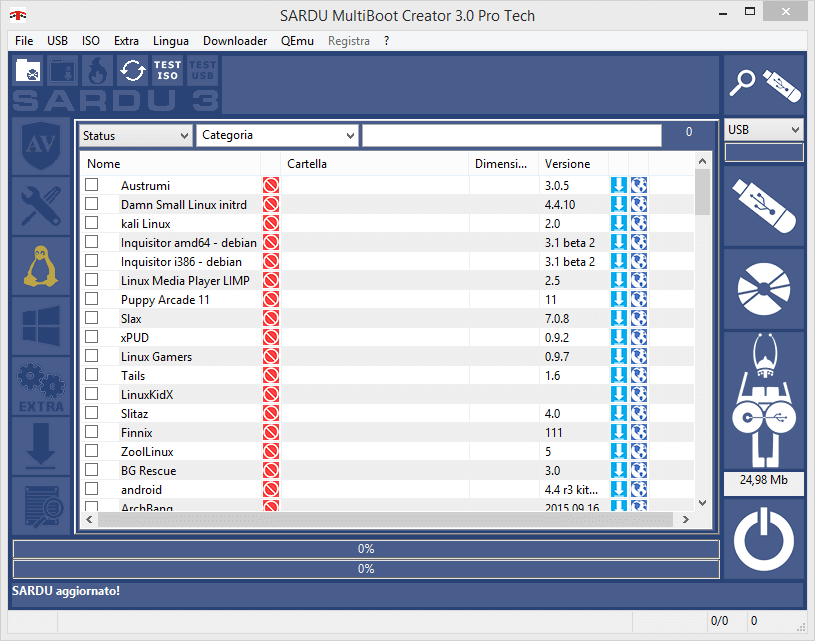This screenshot has width=815, height=641.
Task: Click the create USB stick icon
Action: coord(764,206)
